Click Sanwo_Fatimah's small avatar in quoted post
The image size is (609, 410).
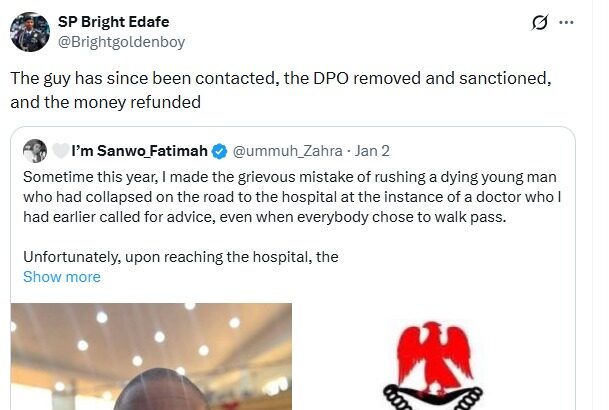35,151
